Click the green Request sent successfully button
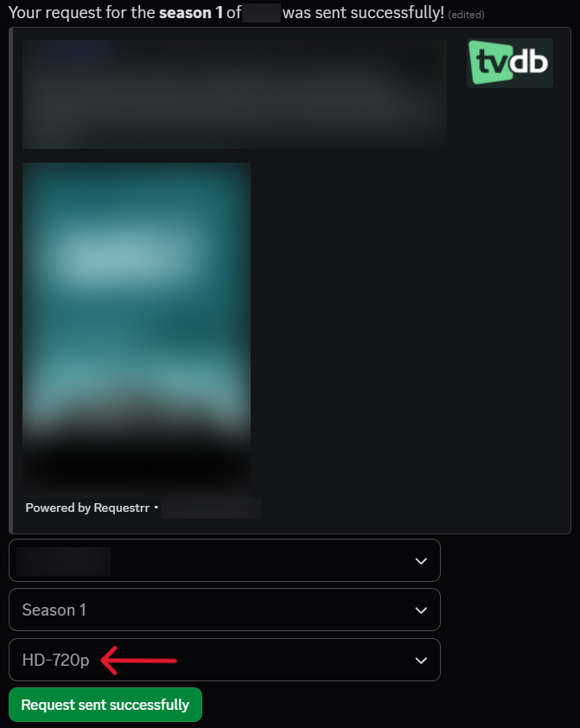This screenshot has height=728, width=580. click(x=105, y=705)
